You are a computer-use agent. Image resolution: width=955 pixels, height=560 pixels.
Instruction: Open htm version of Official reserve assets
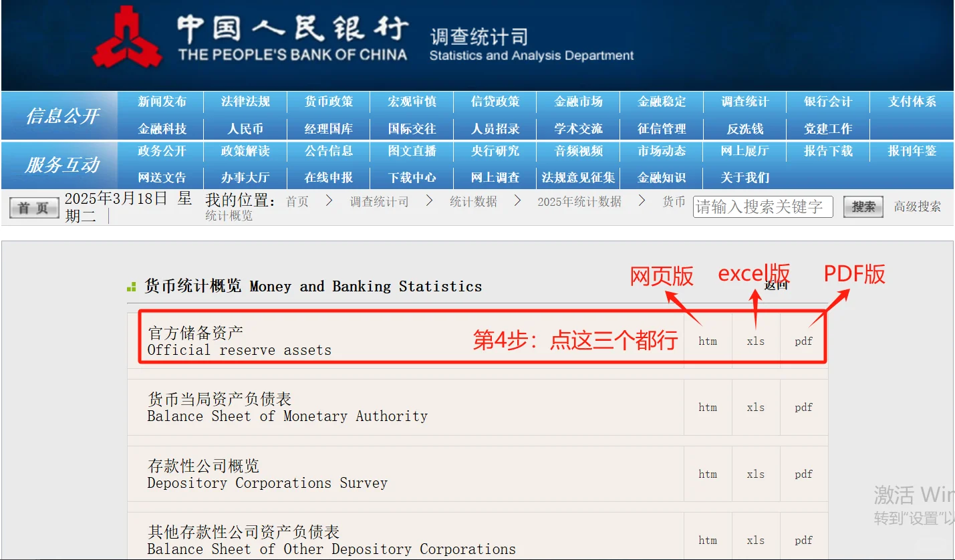tap(708, 341)
